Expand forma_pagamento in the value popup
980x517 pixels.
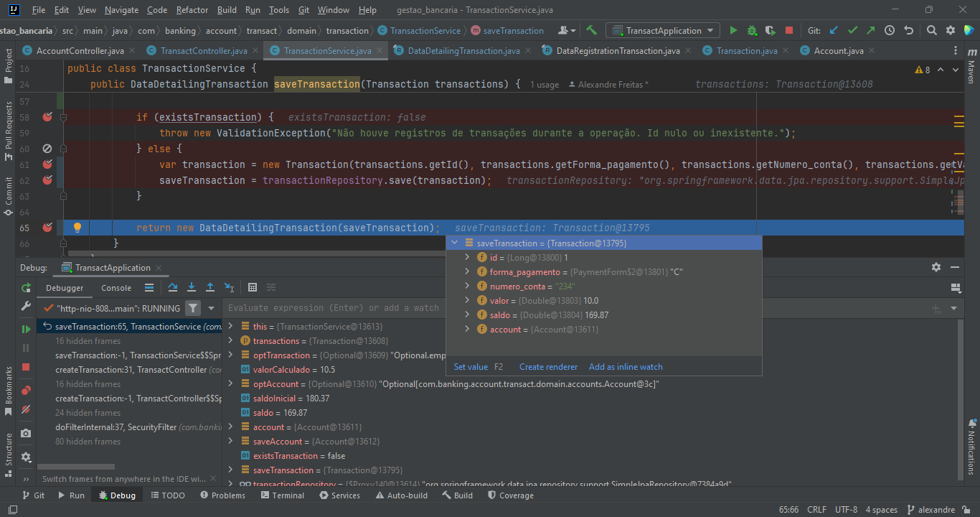click(467, 271)
